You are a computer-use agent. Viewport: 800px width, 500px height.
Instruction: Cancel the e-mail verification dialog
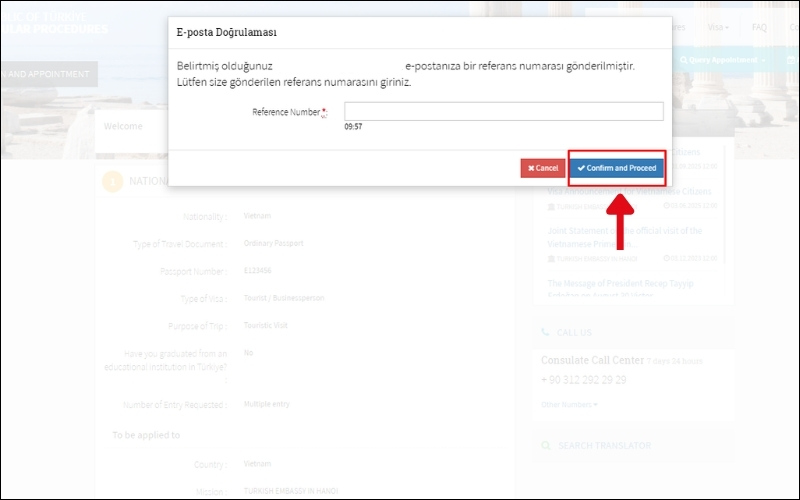pyautogui.click(x=542, y=168)
